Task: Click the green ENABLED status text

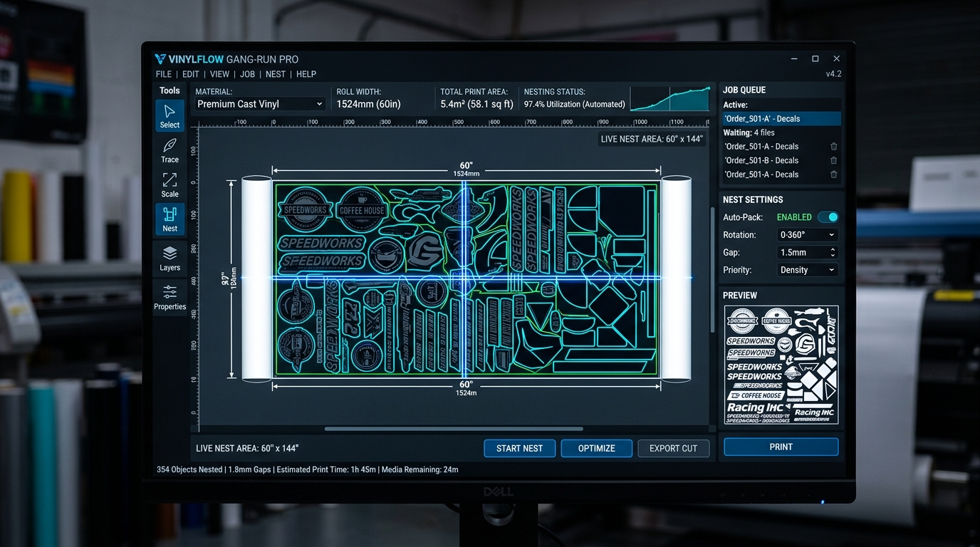Action: pos(794,217)
